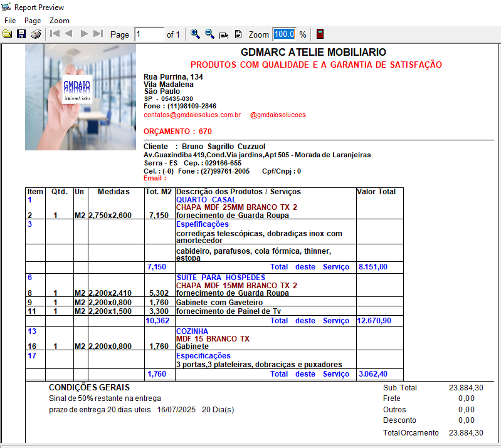Zoom out with the magnifier minus icon
The width and height of the screenshot is (501, 448).
click(x=209, y=34)
